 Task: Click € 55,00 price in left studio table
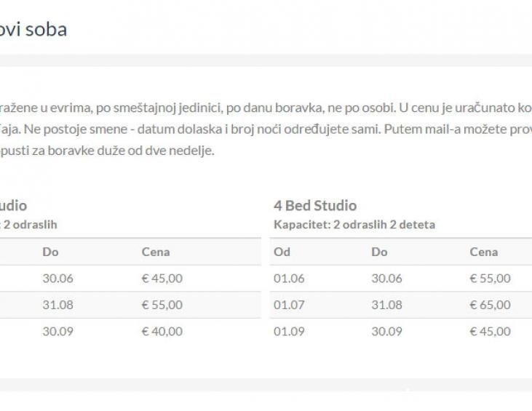click(x=162, y=305)
